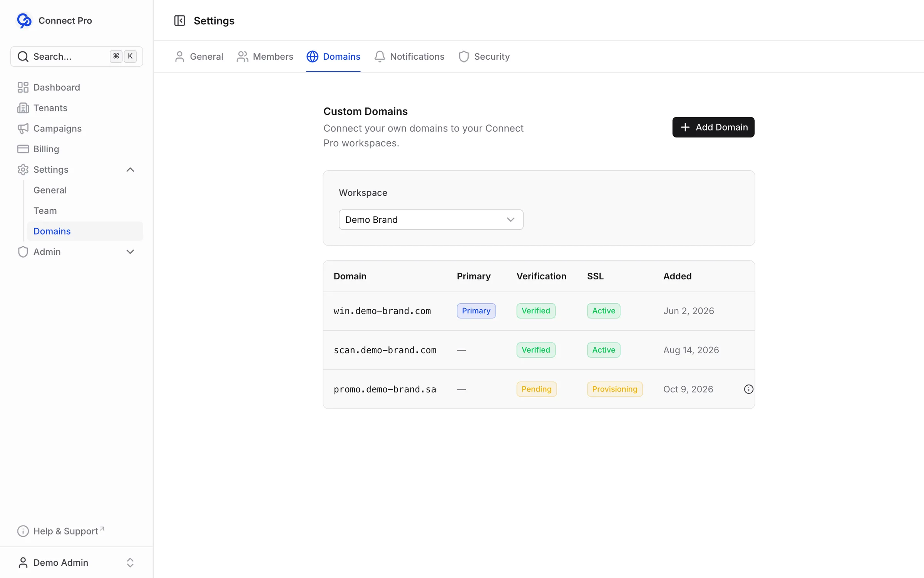Open info icon for promo.demo-brand.sa row

(x=748, y=389)
